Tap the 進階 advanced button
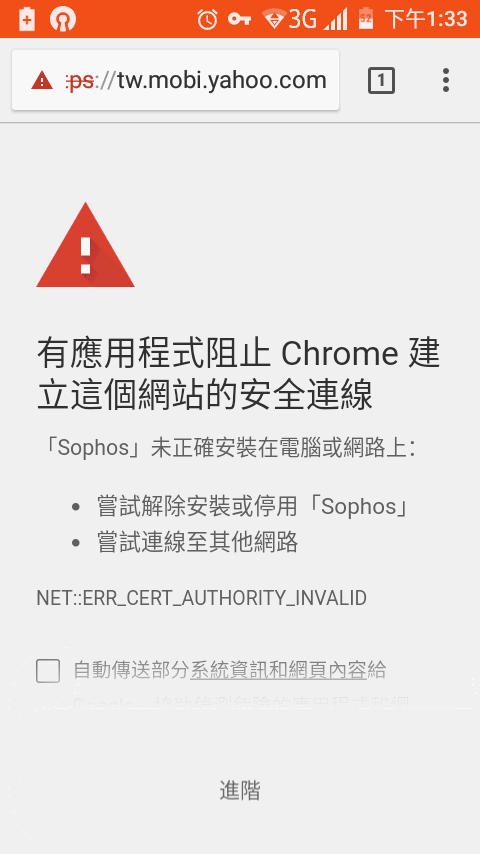480x854 pixels. (x=240, y=790)
